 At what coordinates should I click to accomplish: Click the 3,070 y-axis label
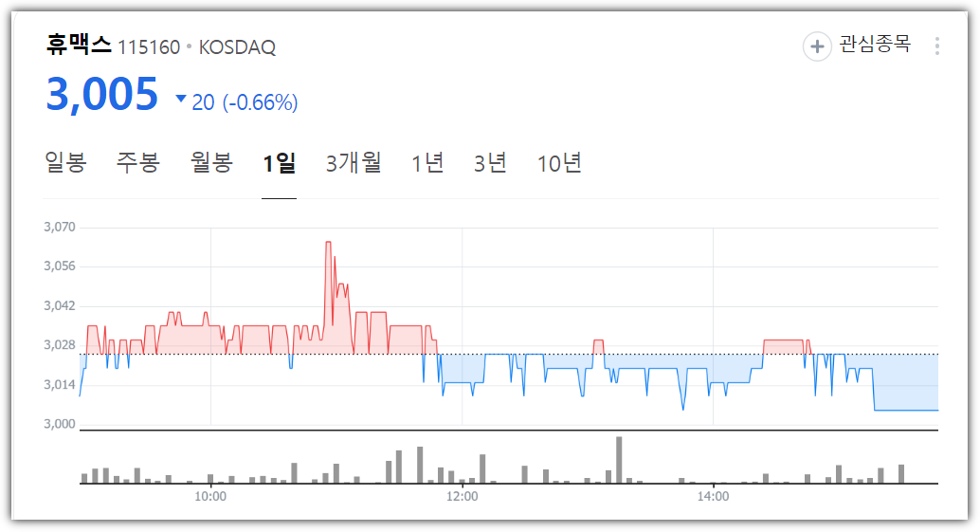click(60, 227)
